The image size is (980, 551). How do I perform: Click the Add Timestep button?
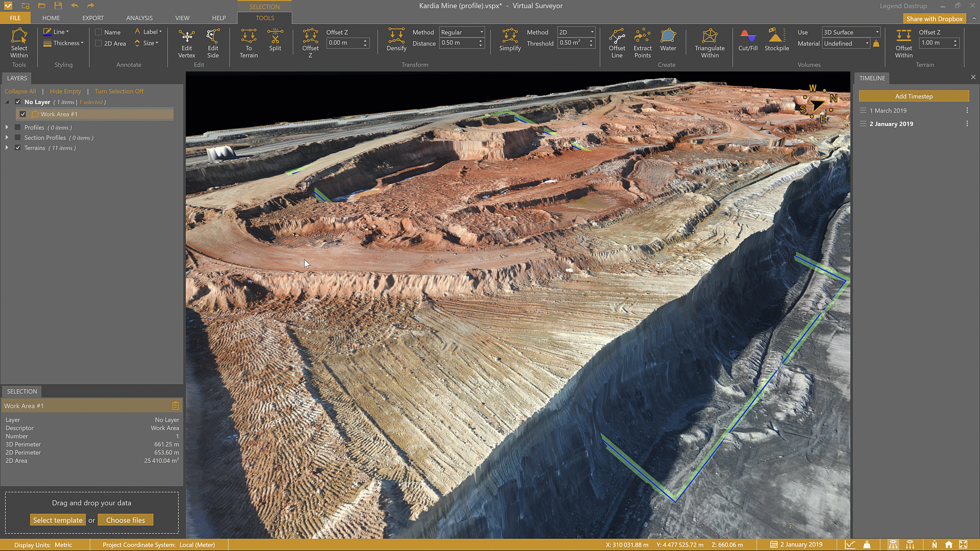pos(914,96)
